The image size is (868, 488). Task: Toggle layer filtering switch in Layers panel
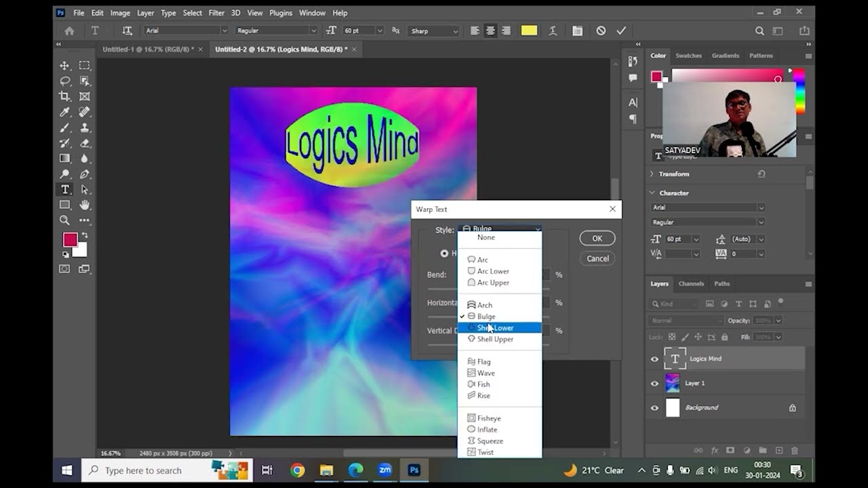(781, 302)
